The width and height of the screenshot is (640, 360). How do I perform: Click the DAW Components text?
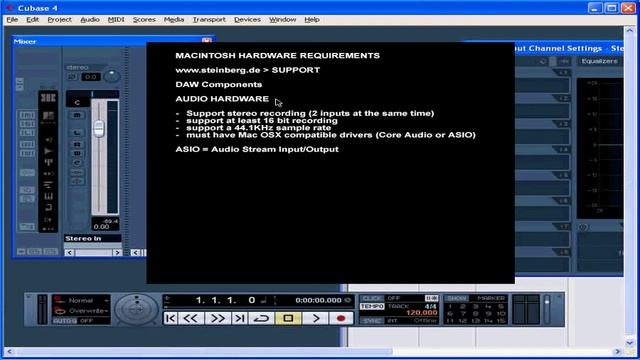click(219, 84)
